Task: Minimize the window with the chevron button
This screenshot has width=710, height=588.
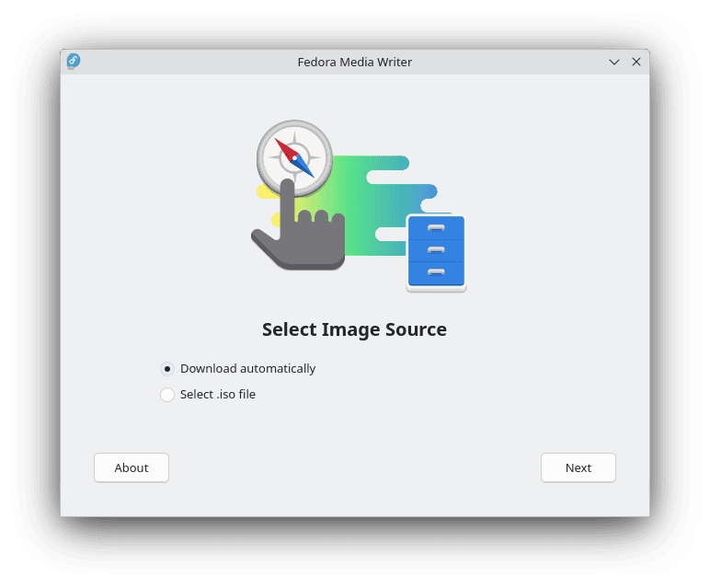Action: [614, 62]
